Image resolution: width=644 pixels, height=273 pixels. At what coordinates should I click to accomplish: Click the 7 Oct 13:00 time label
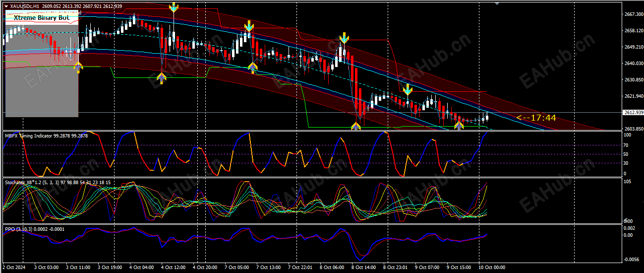pyautogui.click(x=269, y=268)
